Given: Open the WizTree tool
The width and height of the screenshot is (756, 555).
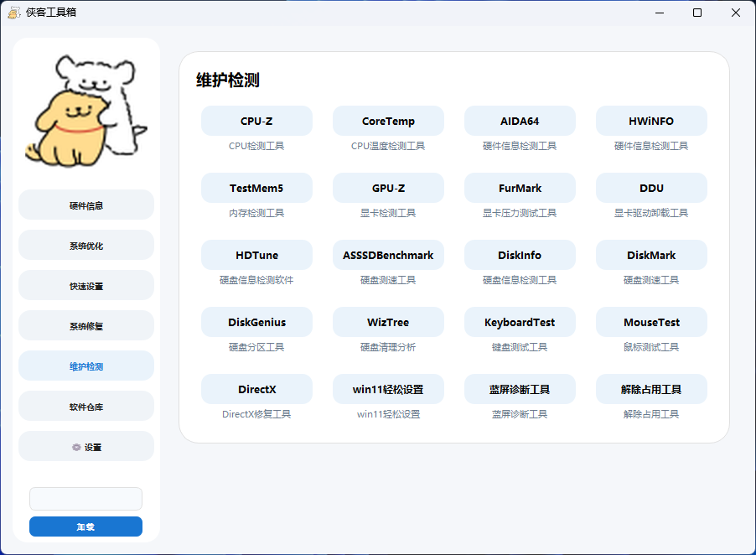Looking at the screenshot, I should pyautogui.click(x=388, y=322).
